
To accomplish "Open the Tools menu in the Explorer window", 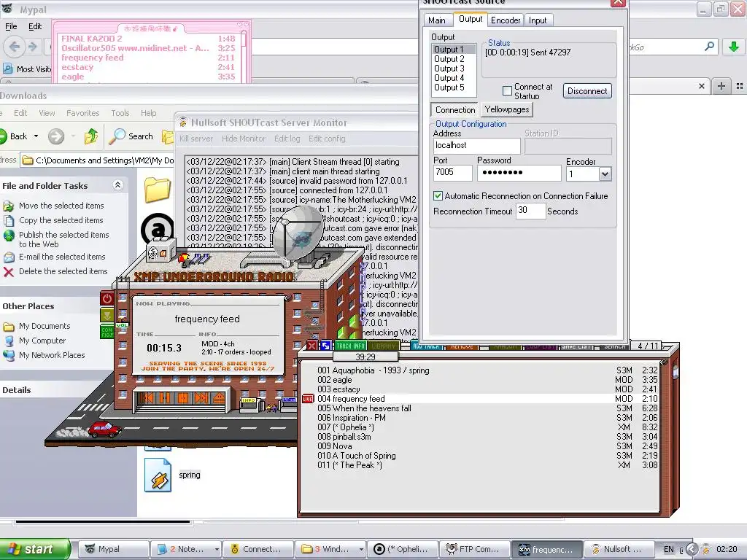I will coord(120,113).
